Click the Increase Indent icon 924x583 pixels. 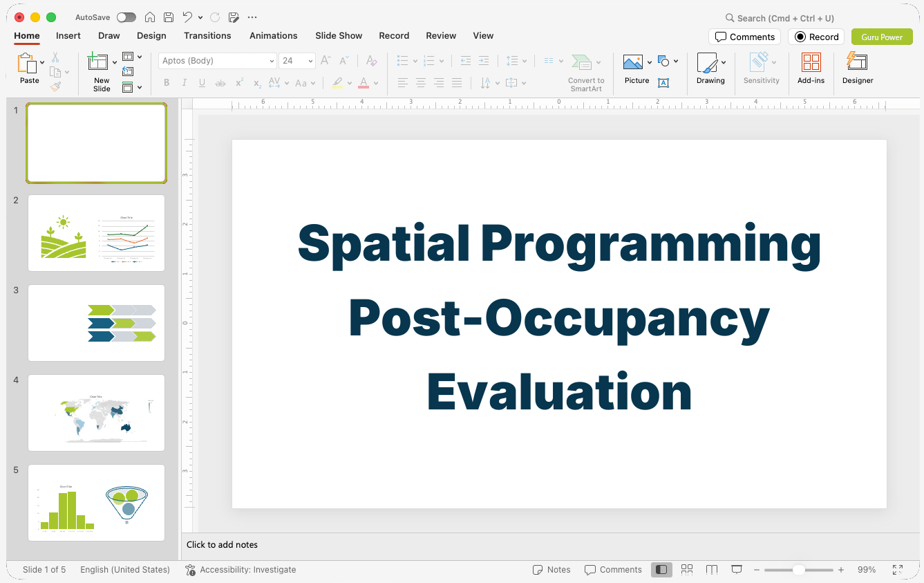[484, 61]
